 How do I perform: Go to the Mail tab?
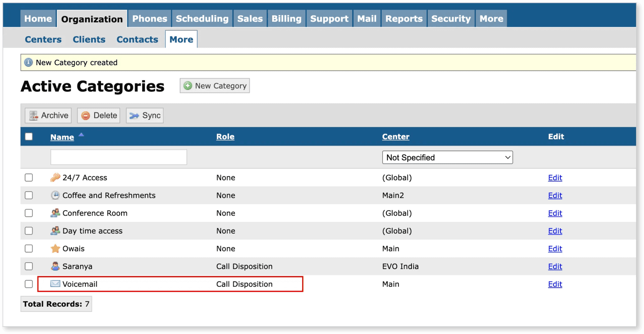tap(367, 18)
